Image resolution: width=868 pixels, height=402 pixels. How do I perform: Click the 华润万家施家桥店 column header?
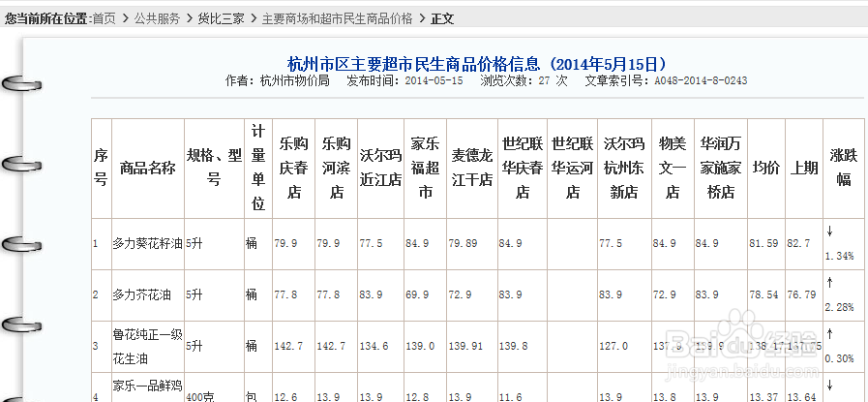pyautogui.click(x=721, y=168)
